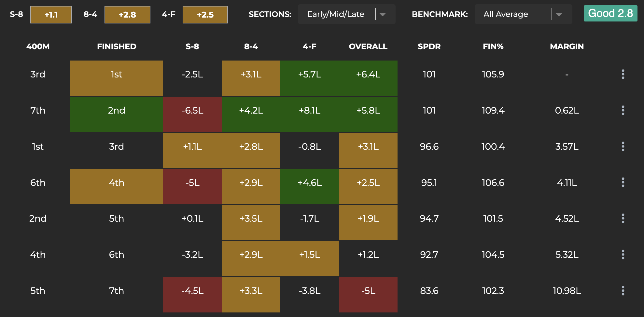
Task: Open three-dot menu for the 5th-place finisher row
Action: click(623, 218)
